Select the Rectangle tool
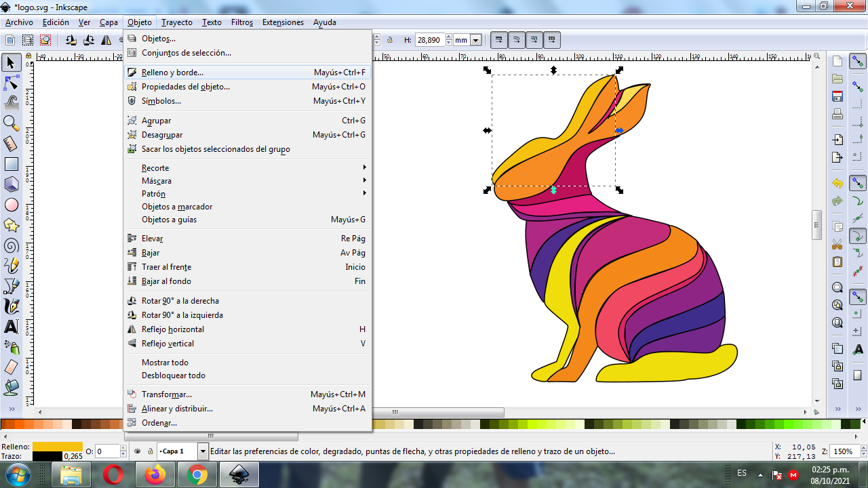Image resolution: width=868 pixels, height=488 pixels. (11, 164)
